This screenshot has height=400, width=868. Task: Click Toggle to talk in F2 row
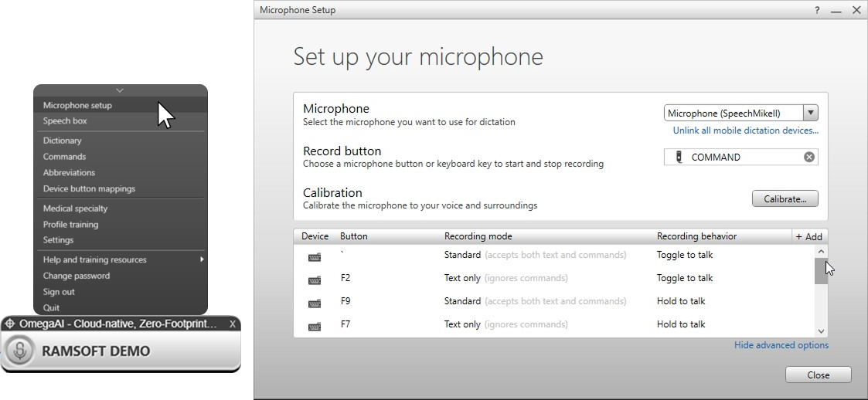point(685,278)
